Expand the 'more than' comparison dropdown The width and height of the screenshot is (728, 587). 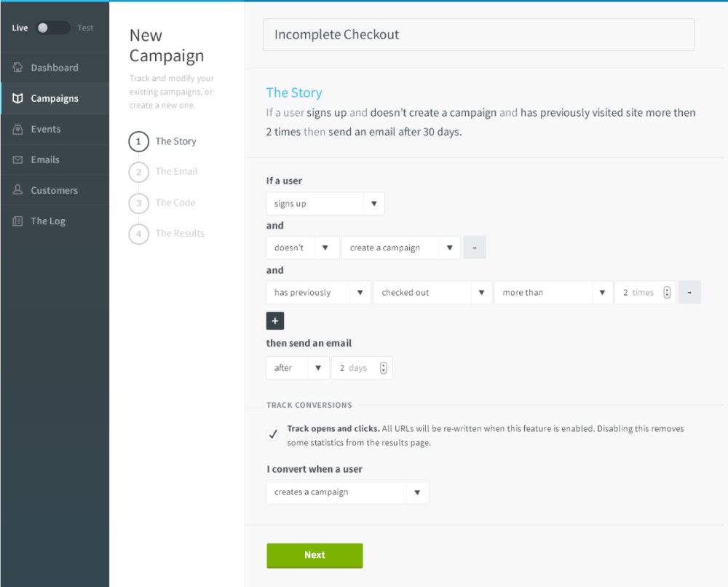point(553,293)
